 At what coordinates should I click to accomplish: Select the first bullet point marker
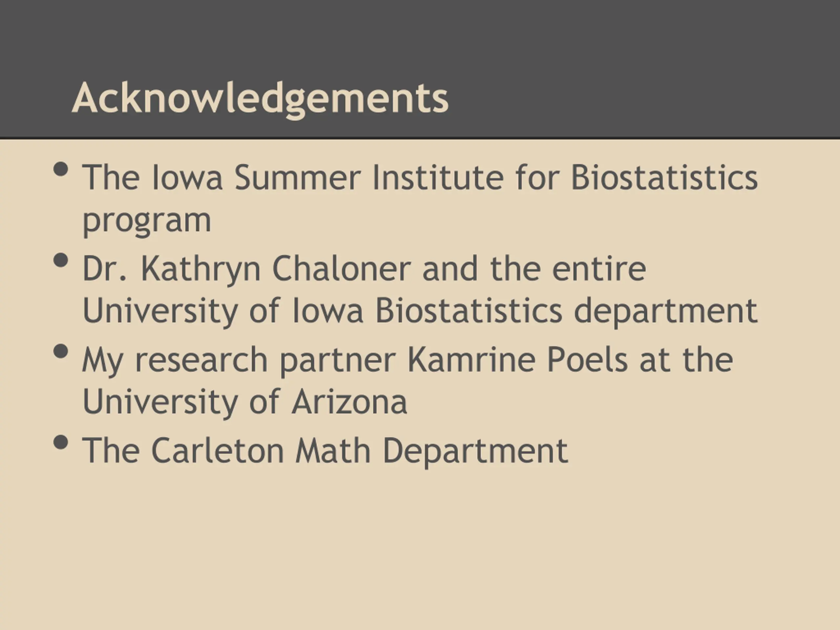61,169
